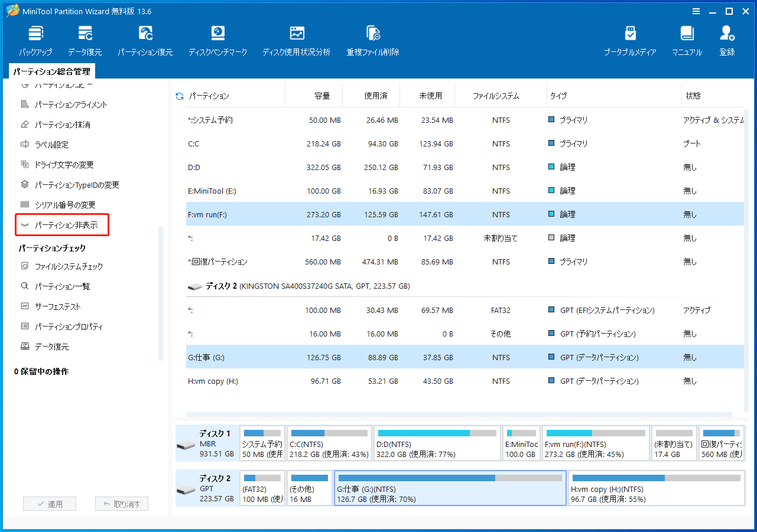Select the パーティション総合管理 tab
This screenshot has height=532, width=757.
pos(52,70)
